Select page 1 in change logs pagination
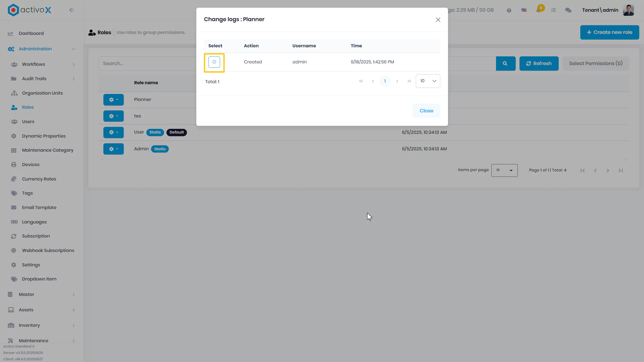The image size is (644, 362). pyautogui.click(x=385, y=81)
